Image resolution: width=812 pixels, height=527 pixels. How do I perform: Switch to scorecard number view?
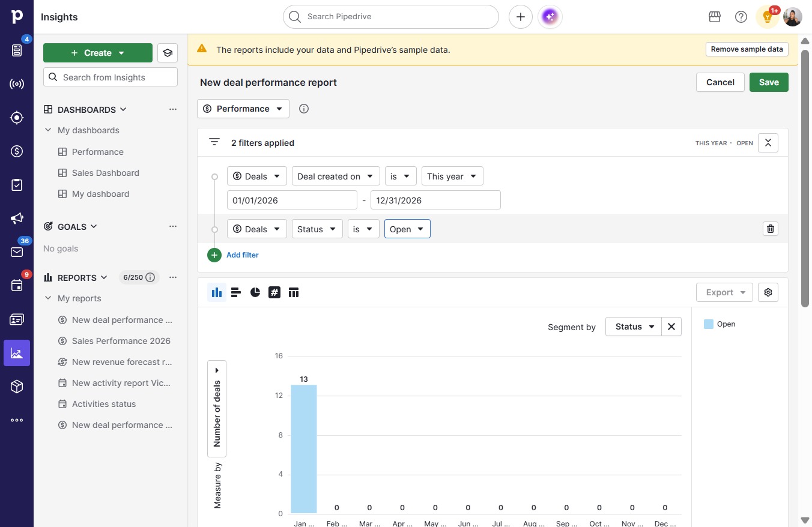[274, 292]
